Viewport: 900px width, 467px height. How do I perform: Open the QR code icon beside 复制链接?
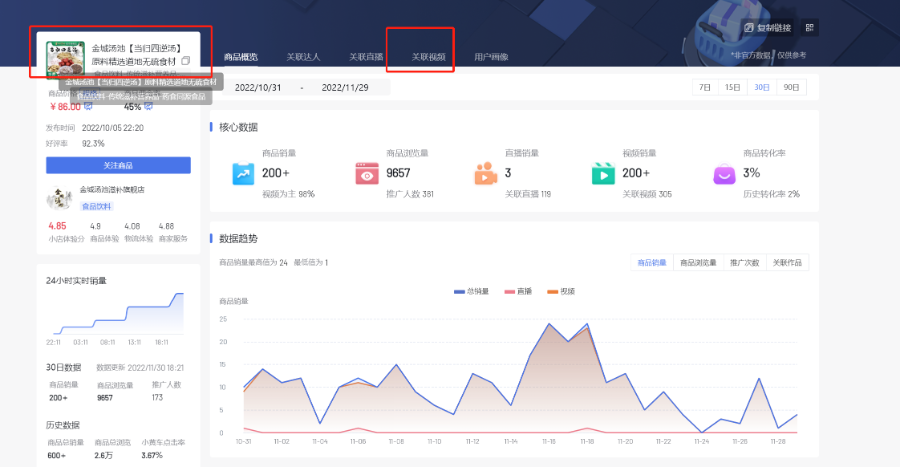click(x=810, y=28)
